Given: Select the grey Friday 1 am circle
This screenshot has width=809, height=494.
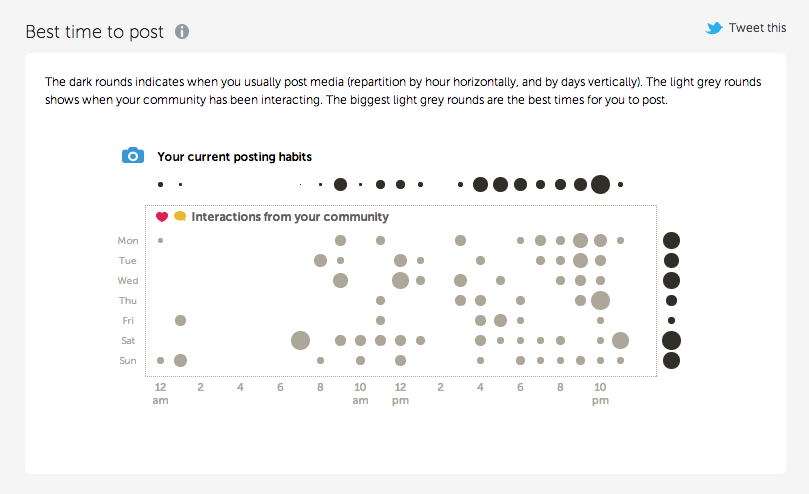Looking at the screenshot, I should click(180, 321).
